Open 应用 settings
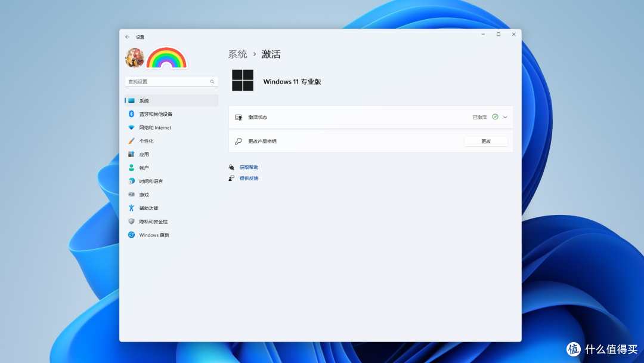Screen dimensions: 644x363 click(x=172, y=154)
